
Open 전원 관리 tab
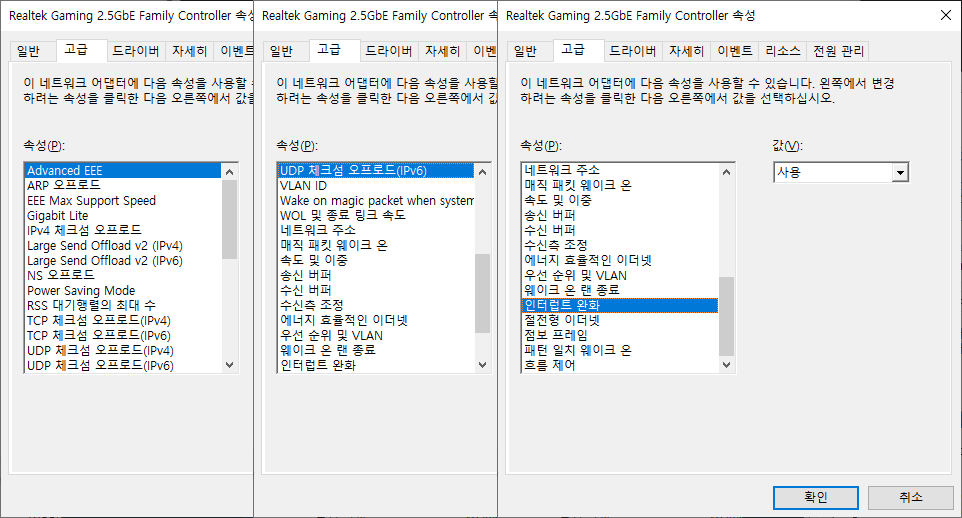(838, 51)
